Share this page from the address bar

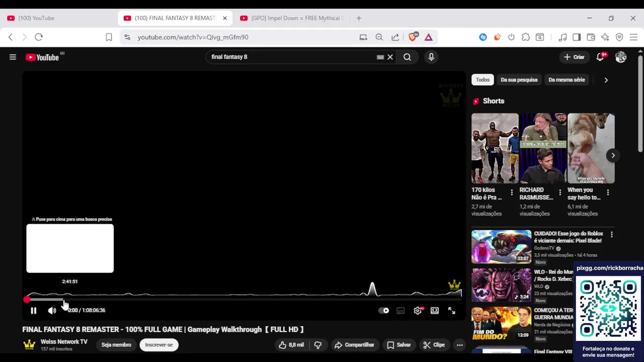395,37
